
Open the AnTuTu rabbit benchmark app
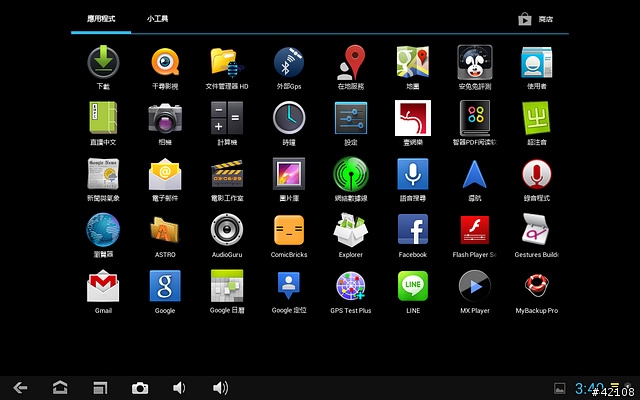[x=475, y=62]
